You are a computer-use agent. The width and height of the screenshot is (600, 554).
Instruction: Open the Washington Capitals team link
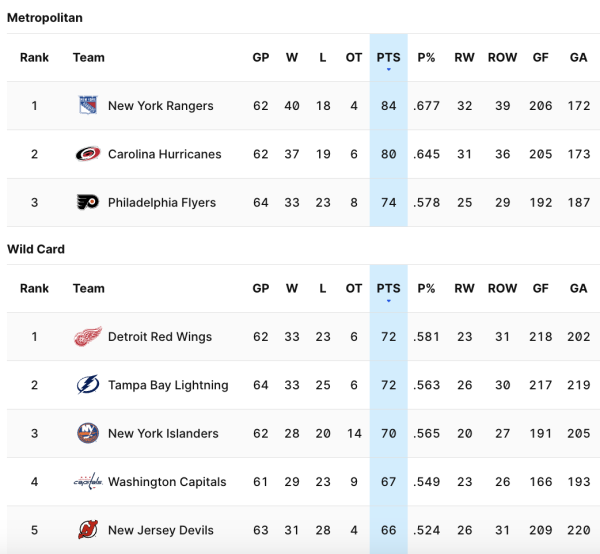166,482
